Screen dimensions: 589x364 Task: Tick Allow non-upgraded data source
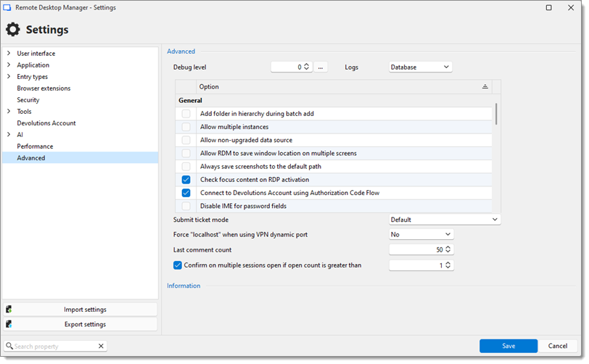point(186,140)
